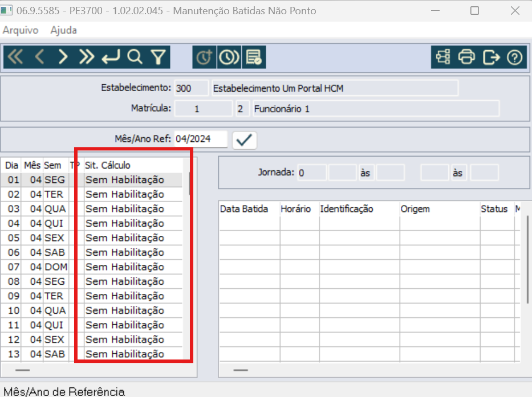Click the double clock icon
The width and height of the screenshot is (532, 397).
click(229, 57)
